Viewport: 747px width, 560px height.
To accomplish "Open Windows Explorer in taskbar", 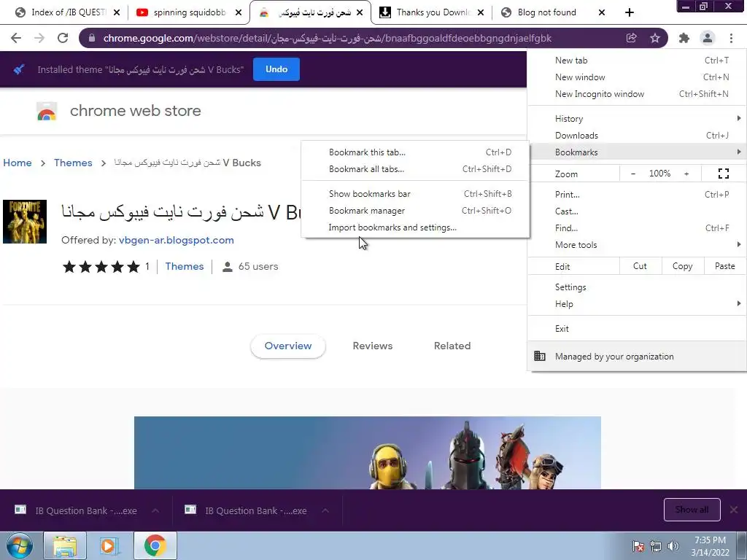I will coord(65,545).
